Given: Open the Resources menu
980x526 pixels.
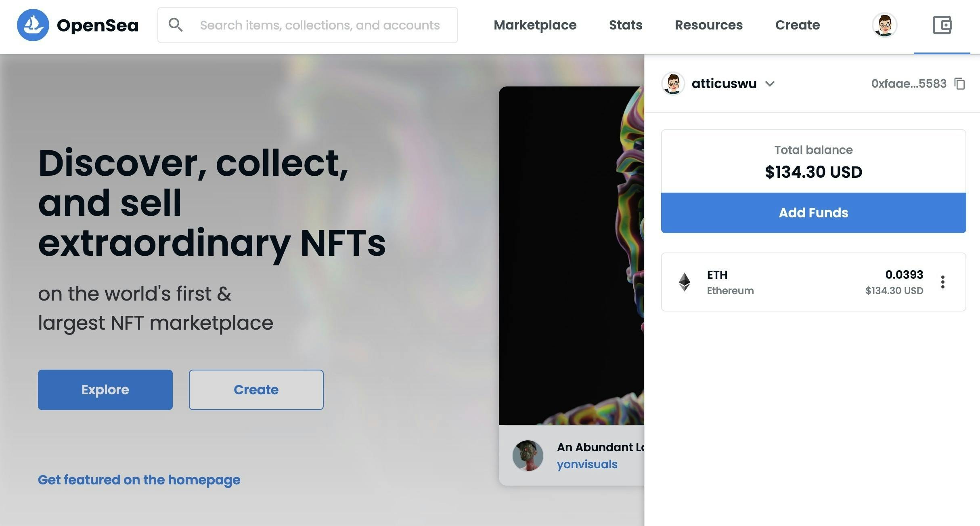Looking at the screenshot, I should click(708, 25).
